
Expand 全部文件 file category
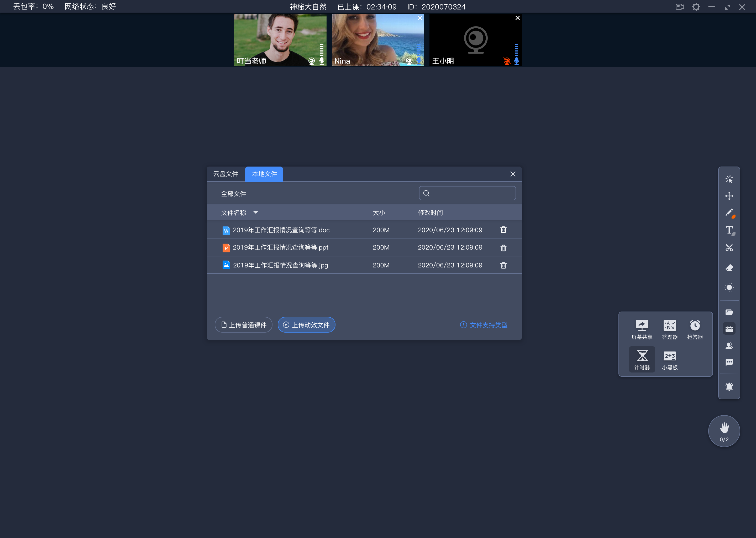point(233,194)
